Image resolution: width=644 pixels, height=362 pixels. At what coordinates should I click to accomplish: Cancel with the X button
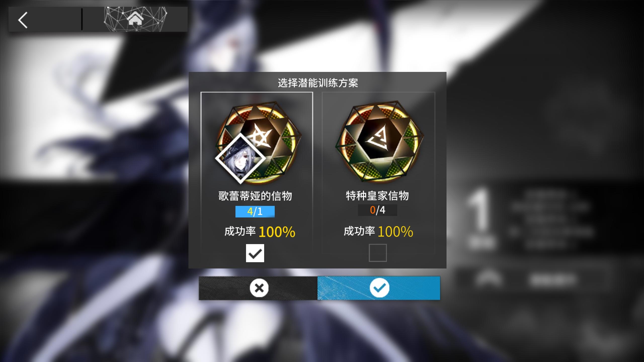click(258, 288)
